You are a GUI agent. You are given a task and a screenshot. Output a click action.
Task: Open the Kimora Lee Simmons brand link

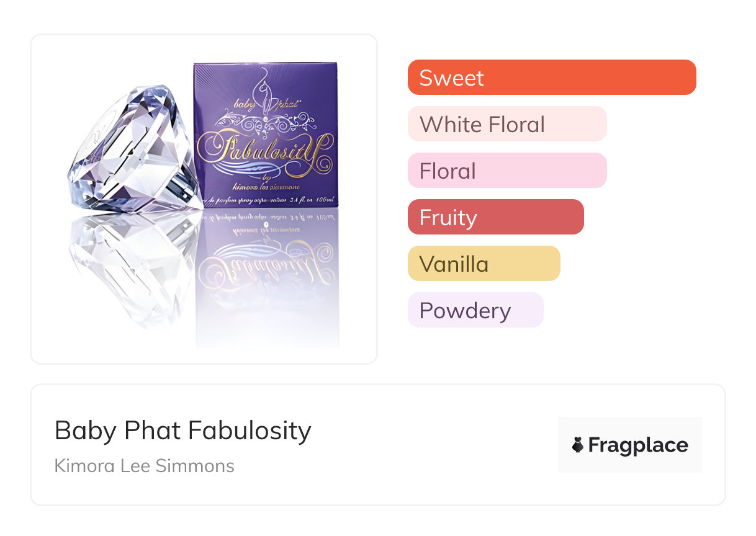144,466
